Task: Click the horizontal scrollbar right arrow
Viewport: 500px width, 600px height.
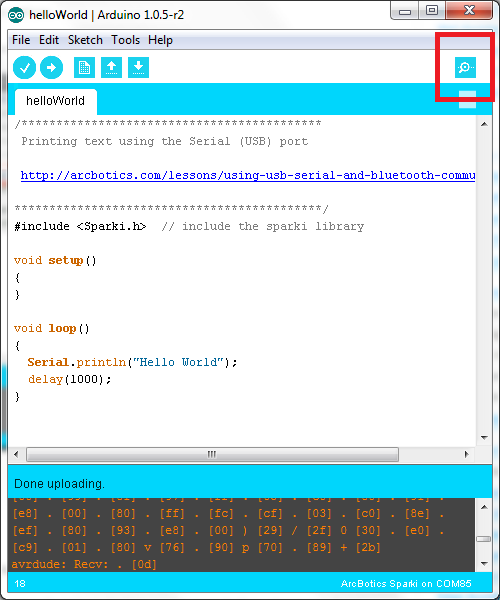Action: 467,454
